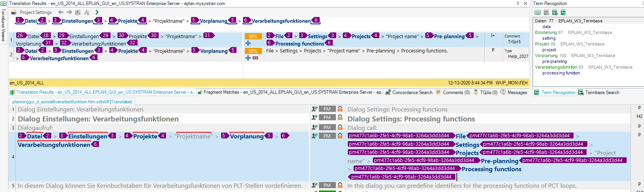Open the Concordance Search tab
This screenshot has height=192, width=644.
(409, 93)
